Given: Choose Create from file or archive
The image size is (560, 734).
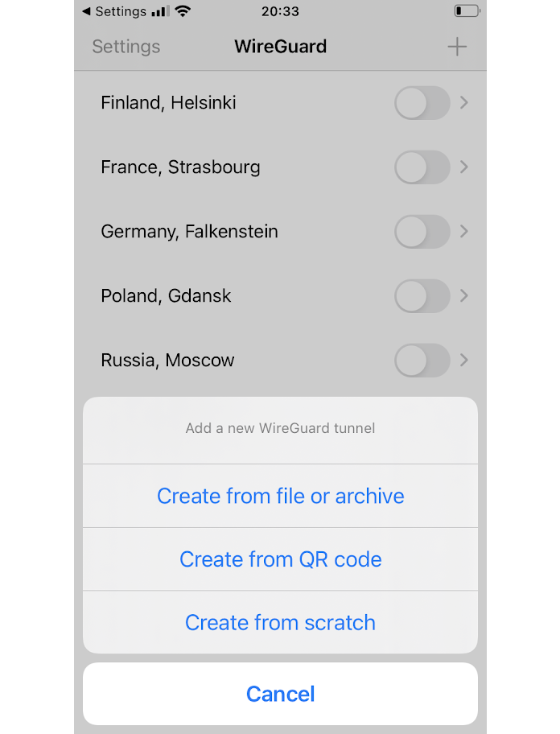Looking at the screenshot, I should [280, 497].
